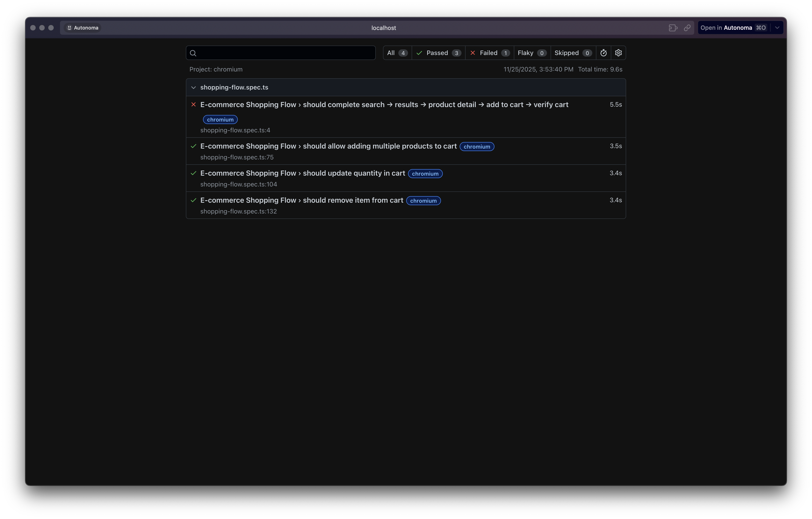This screenshot has height=519, width=812.
Task: Collapse the shopping-flow.spec.ts file group
Action: pyautogui.click(x=194, y=88)
